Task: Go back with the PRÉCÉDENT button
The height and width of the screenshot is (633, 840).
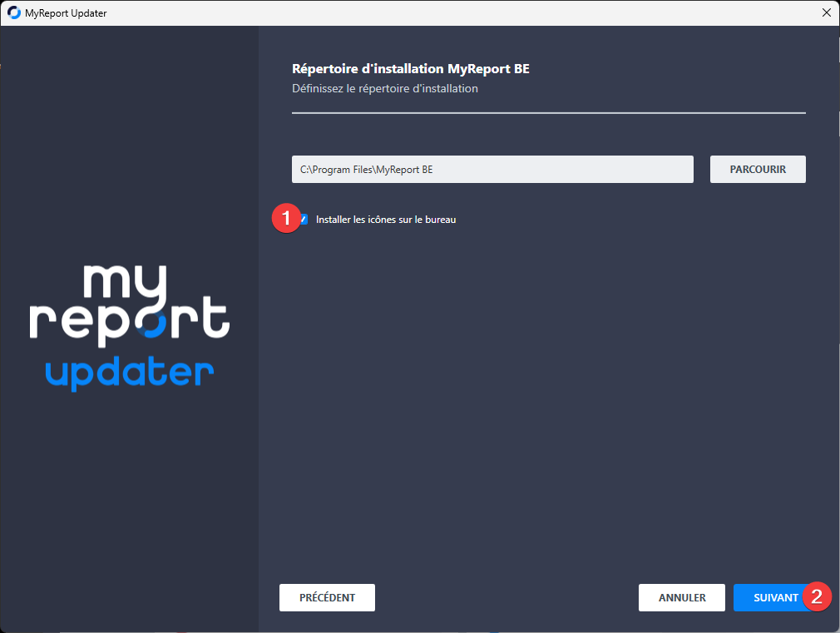Action: pyautogui.click(x=327, y=597)
